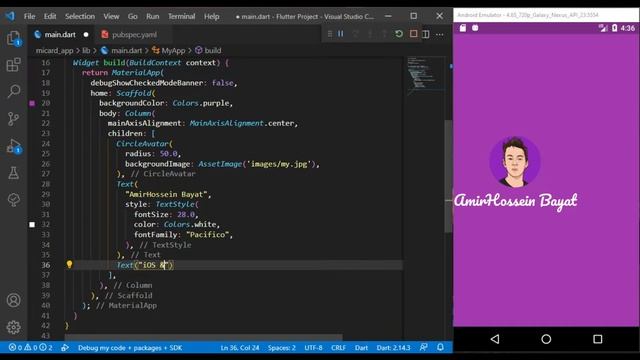Viewport: 640px width, 360px height.
Task: Open the notifications bell in status bar
Action: coord(440,347)
